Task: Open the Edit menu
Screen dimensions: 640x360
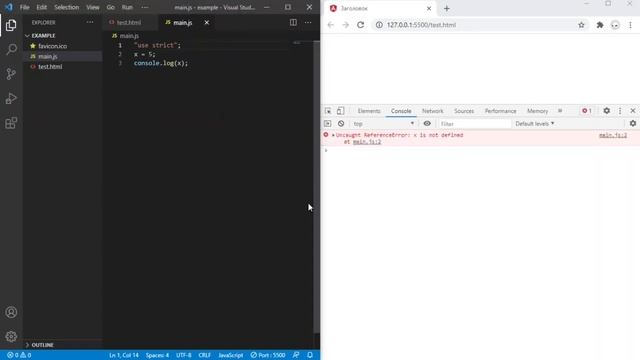Action: (42, 7)
